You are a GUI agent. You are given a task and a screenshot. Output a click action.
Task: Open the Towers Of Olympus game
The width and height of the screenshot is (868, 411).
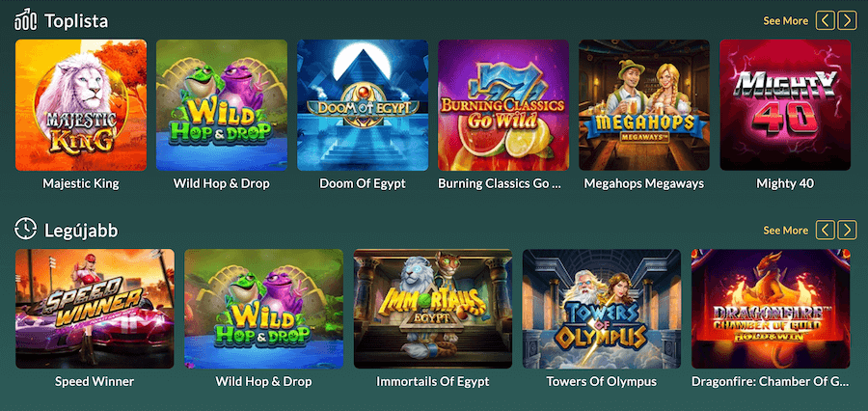[602, 309]
